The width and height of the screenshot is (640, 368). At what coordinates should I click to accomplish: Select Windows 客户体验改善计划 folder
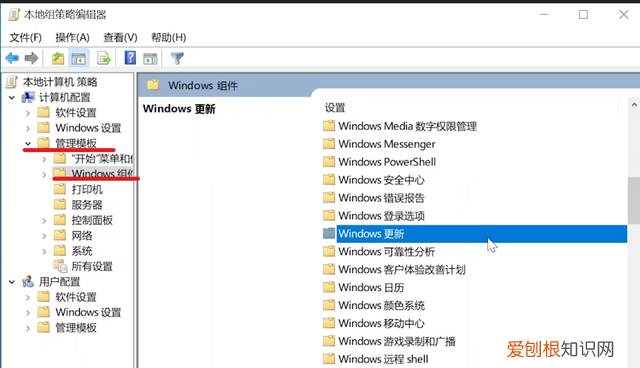tap(402, 270)
